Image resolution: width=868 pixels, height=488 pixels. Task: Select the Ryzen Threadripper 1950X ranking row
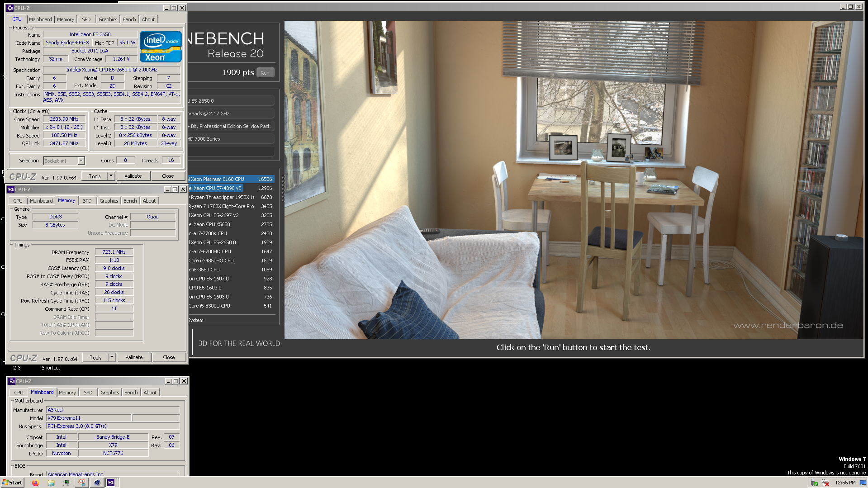pos(231,197)
